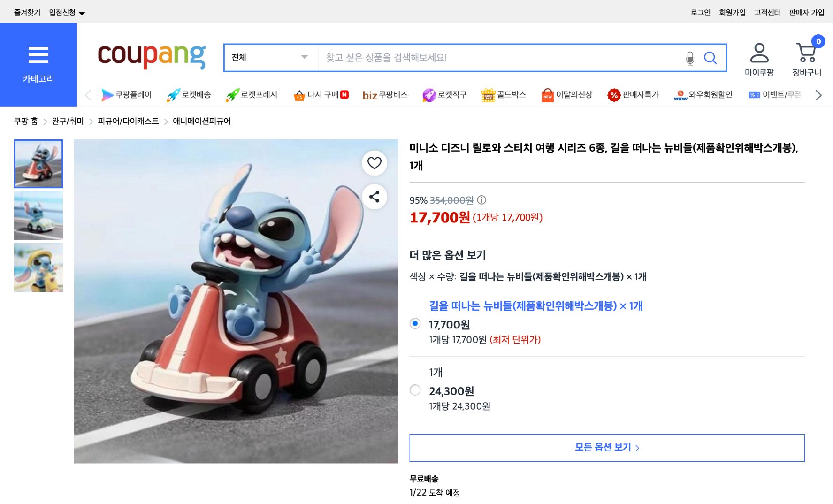This screenshot has width=833, height=504.
Task: Select the 24,300원 option radio button
Action: pyautogui.click(x=415, y=390)
